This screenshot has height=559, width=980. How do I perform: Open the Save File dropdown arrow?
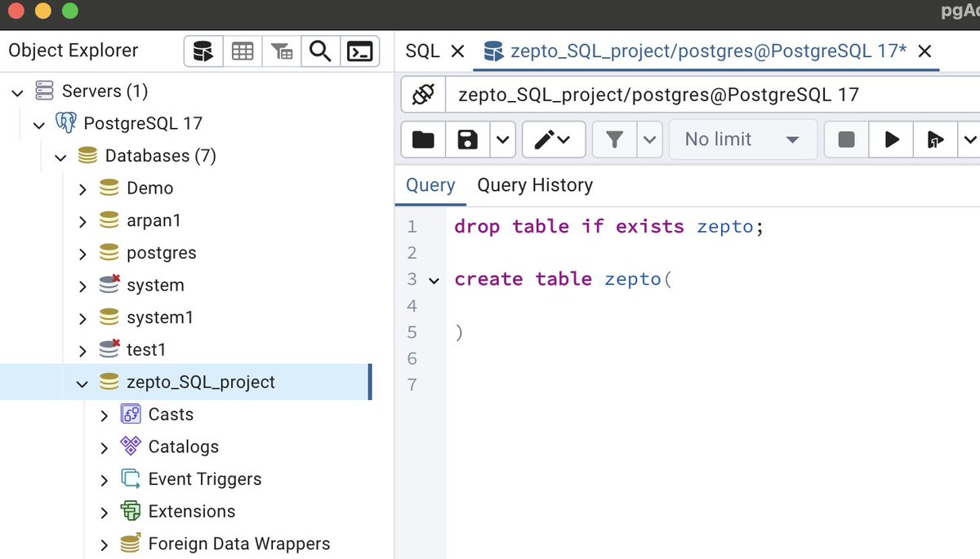(x=502, y=140)
